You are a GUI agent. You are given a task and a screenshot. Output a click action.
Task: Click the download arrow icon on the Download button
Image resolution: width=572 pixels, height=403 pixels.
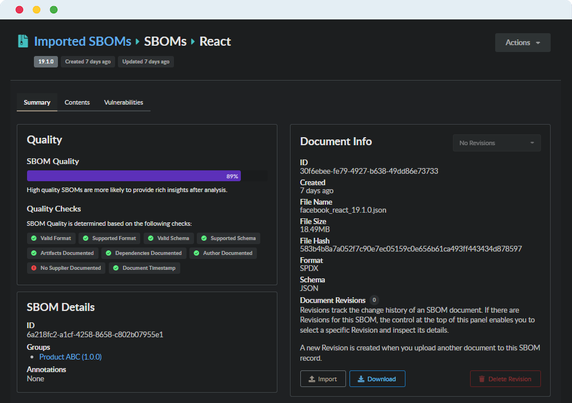(361, 379)
